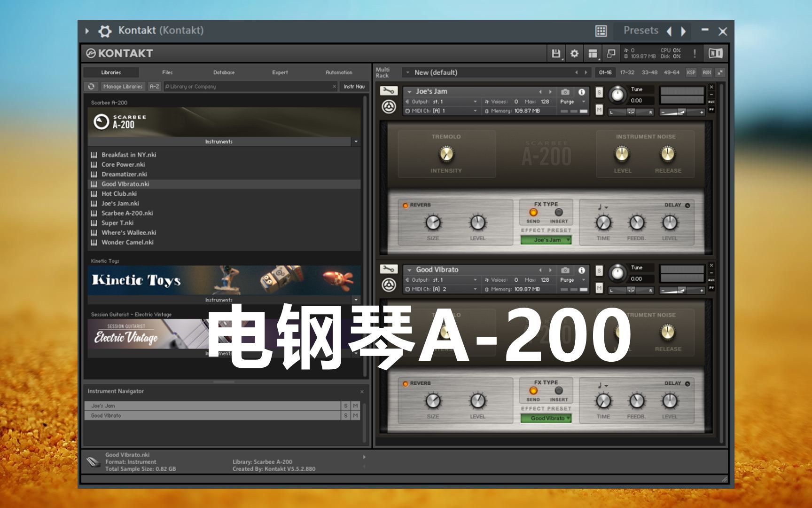Close the Instrument Navigator panel
Image resolution: width=812 pixels, height=508 pixels.
tap(362, 391)
